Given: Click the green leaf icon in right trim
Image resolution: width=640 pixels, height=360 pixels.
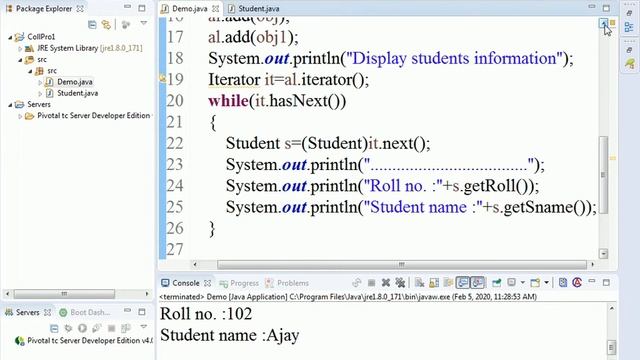Looking at the screenshot, I should [x=630, y=64].
